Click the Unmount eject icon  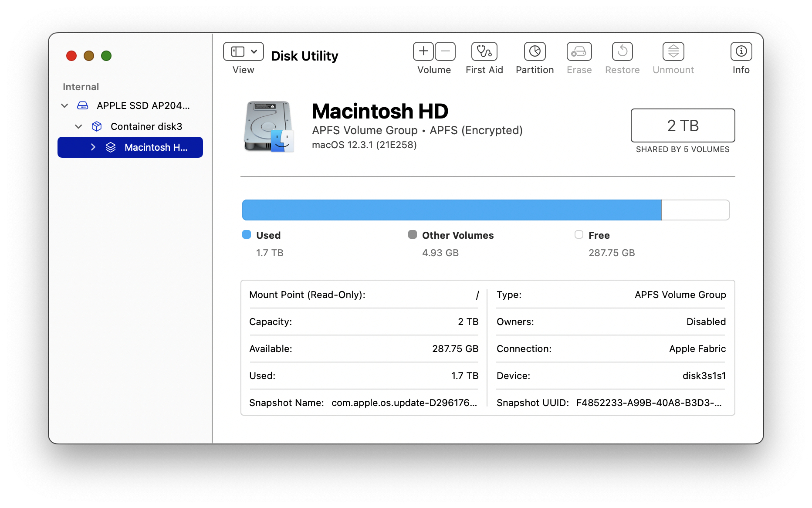point(673,51)
